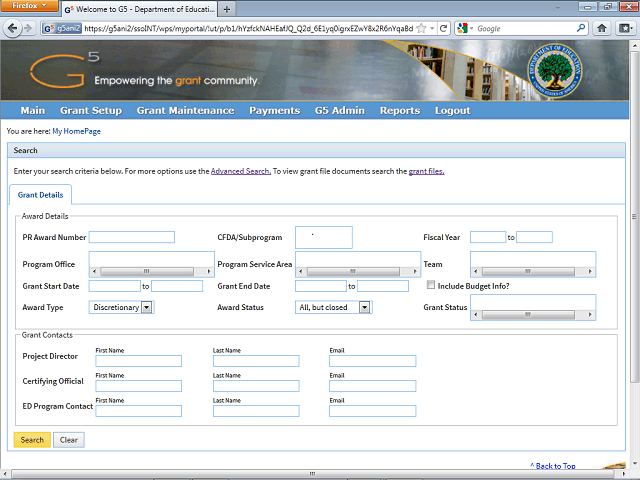Select the Welcome to G5 browser tab
The width and height of the screenshot is (640, 480).
(139, 9)
